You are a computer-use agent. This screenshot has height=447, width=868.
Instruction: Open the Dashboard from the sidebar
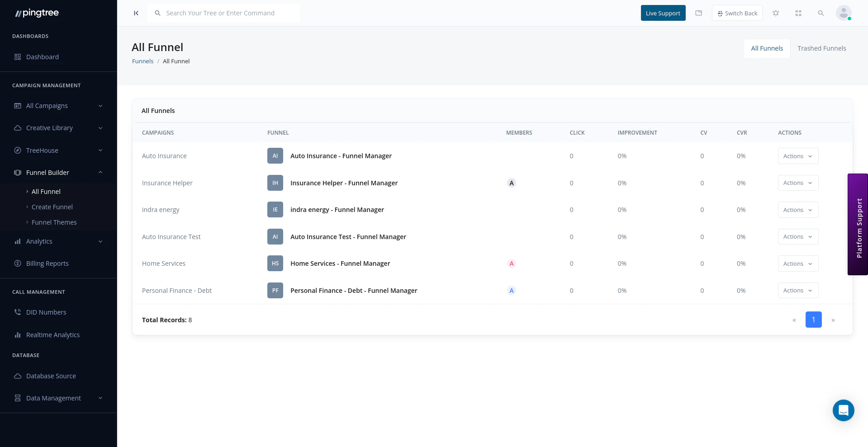point(43,56)
